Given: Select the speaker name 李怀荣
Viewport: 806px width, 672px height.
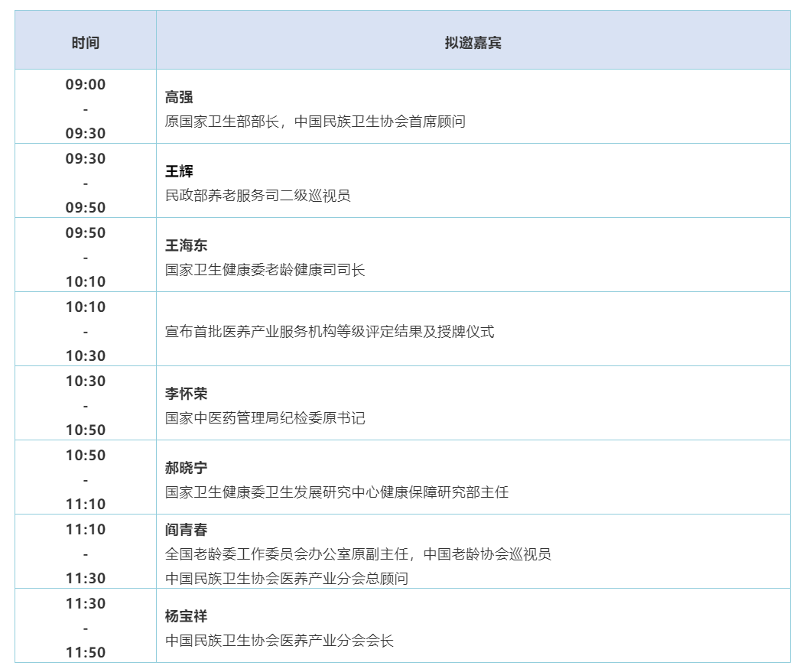Looking at the screenshot, I should [x=186, y=394].
